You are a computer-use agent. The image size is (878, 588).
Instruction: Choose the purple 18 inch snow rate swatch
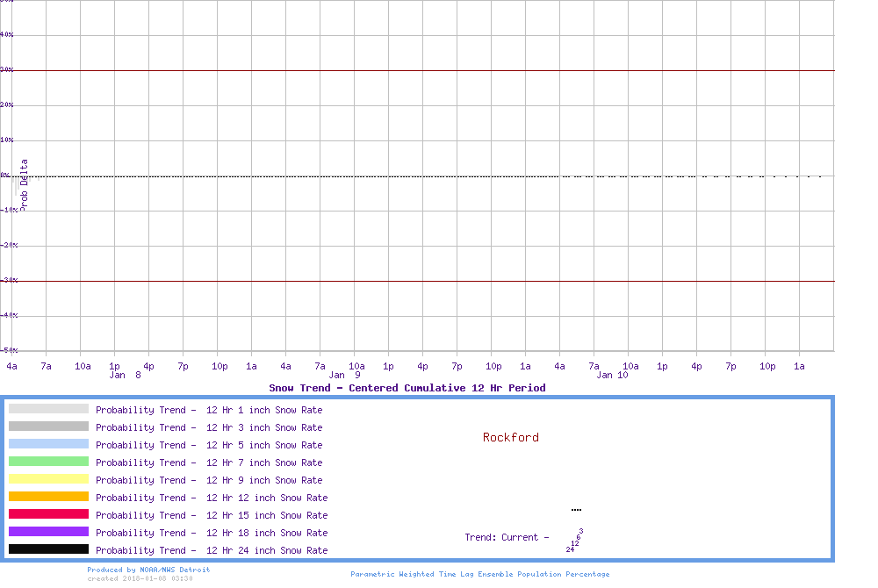[x=48, y=532]
